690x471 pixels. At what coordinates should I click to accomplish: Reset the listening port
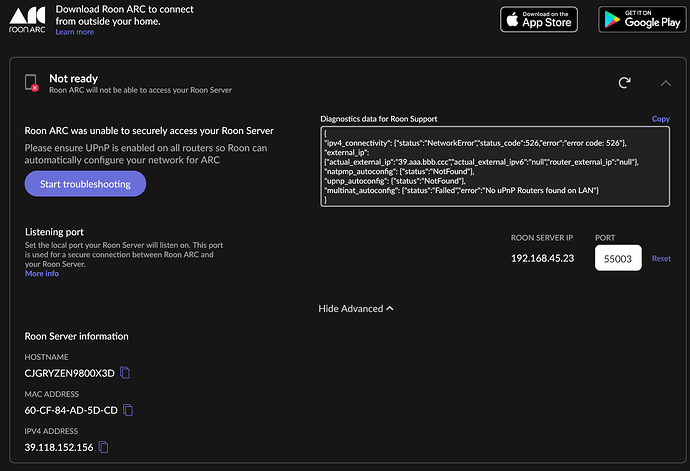click(661, 258)
